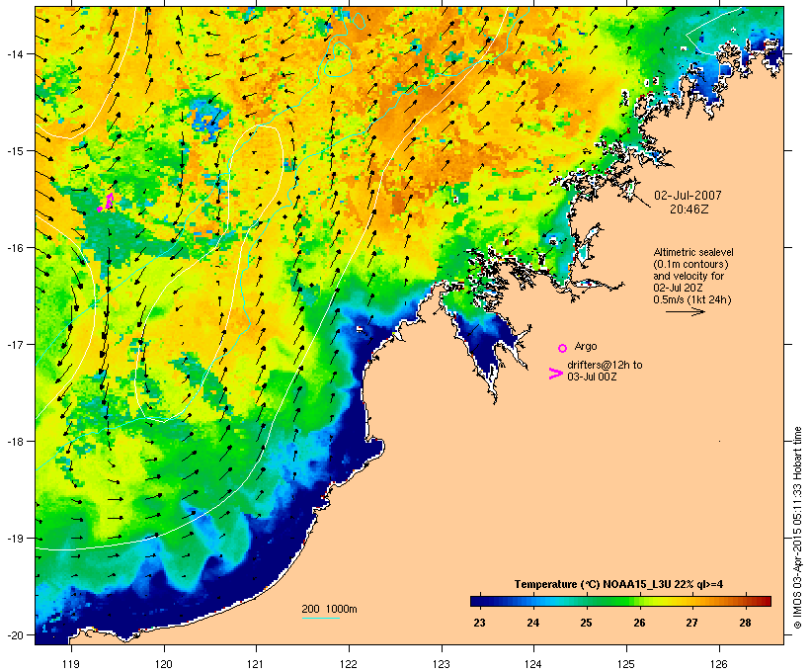Screen dimensions: 810x672
Task: Click the colorbar tick label 26
Action: [639, 623]
